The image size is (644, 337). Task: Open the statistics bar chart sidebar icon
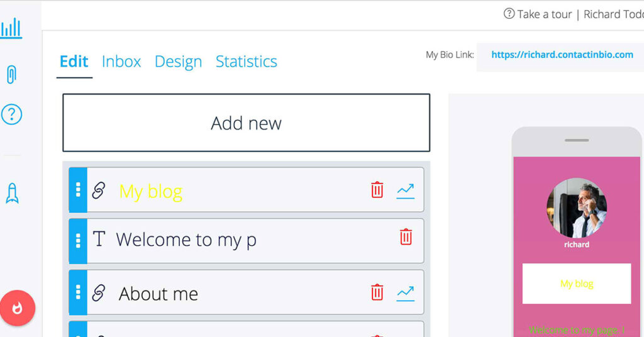11,28
